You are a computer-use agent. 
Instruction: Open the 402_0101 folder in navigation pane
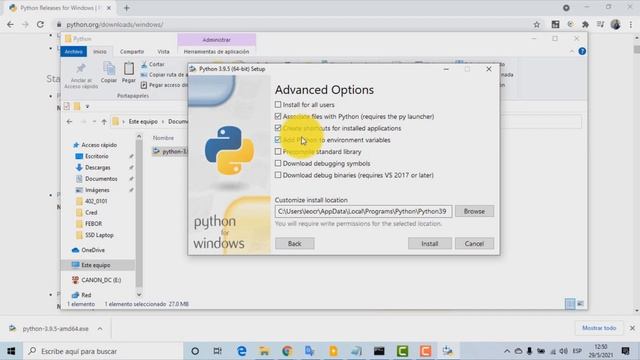point(96,201)
